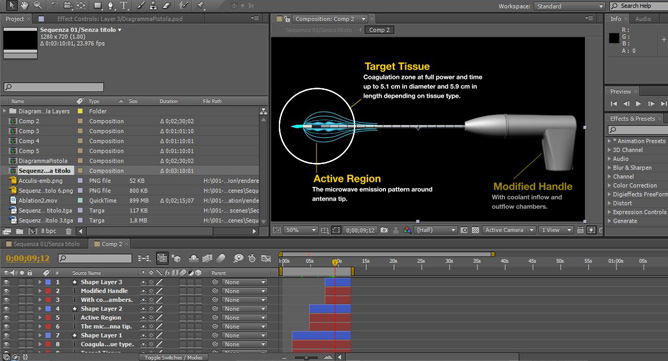Select the Eraser tool
Image resolution: width=668 pixels, height=361 pixels.
[x=166, y=6]
